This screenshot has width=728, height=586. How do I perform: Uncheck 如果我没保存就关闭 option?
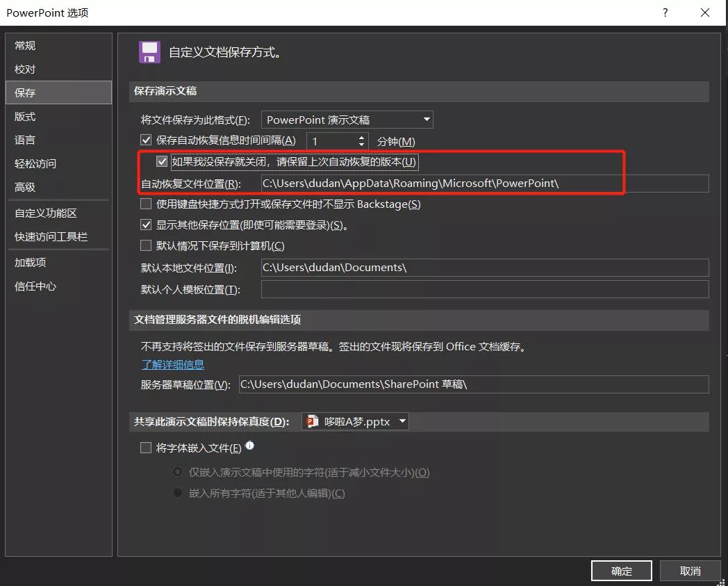[x=162, y=161]
